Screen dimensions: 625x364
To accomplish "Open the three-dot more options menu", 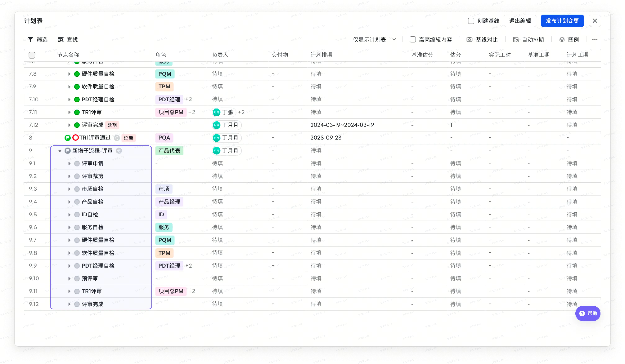I will [x=594, y=40].
